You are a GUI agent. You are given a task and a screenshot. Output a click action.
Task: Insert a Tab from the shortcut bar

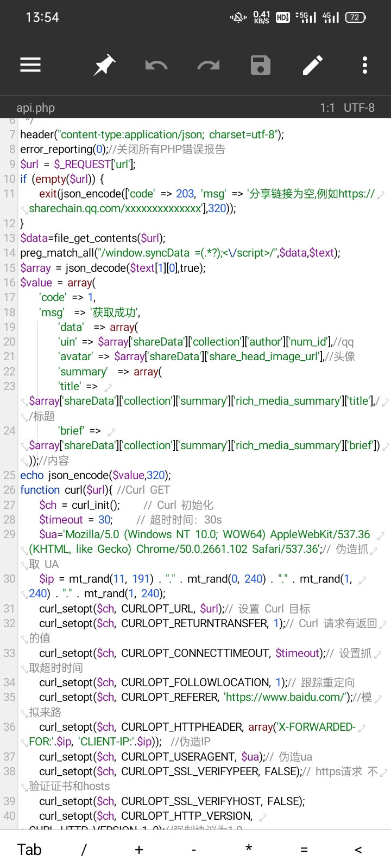(29, 850)
